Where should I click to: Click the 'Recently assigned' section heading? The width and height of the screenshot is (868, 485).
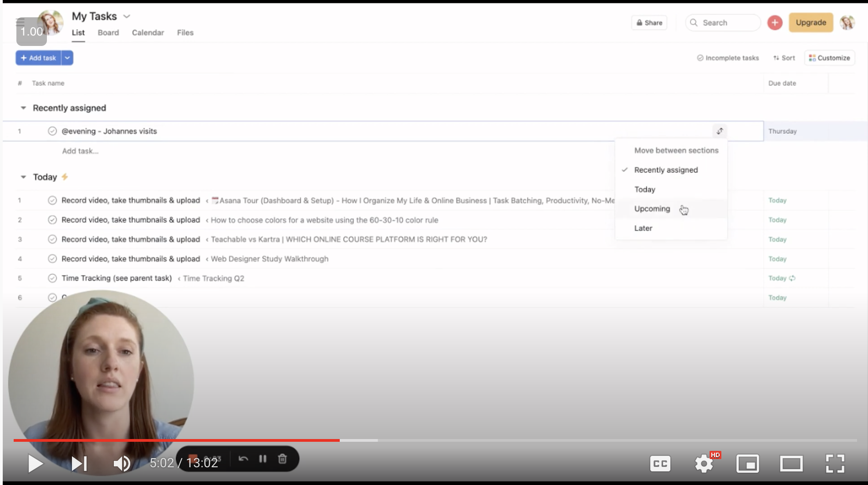[x=69, y=108]
